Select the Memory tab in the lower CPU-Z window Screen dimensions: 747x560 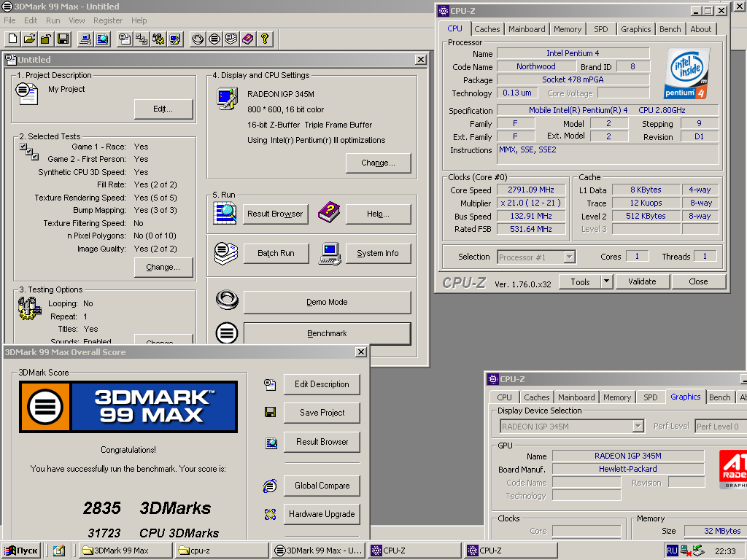(x=617, y=397)
